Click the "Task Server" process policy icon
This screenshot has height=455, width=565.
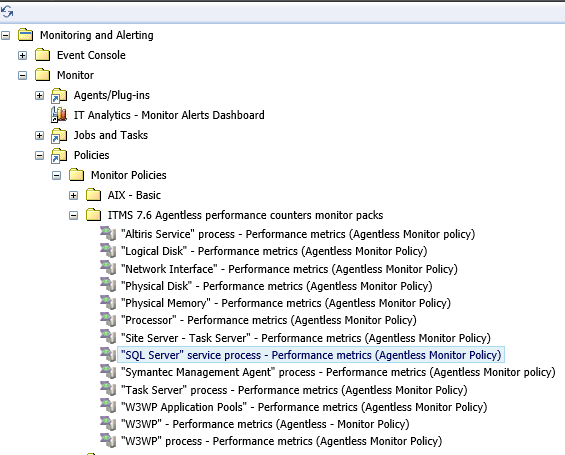coord(108,389)
